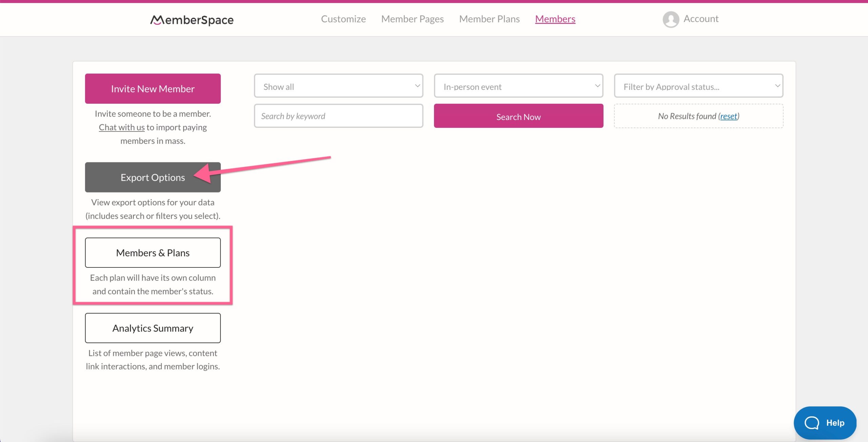Viewport: 868px width, 442px height.
Task: Switch to Member Plans
Action: tap(489, 19)
